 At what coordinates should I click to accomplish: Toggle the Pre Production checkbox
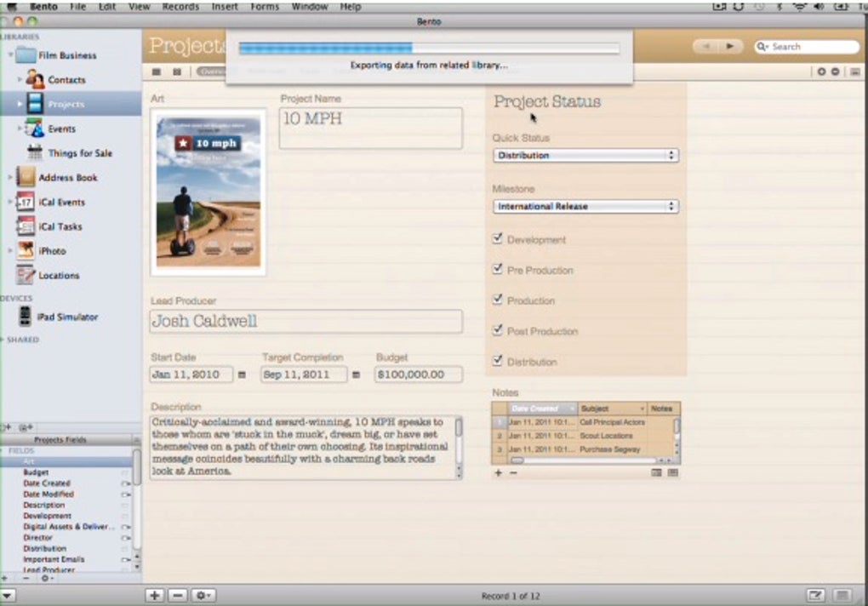coord(497,269)
